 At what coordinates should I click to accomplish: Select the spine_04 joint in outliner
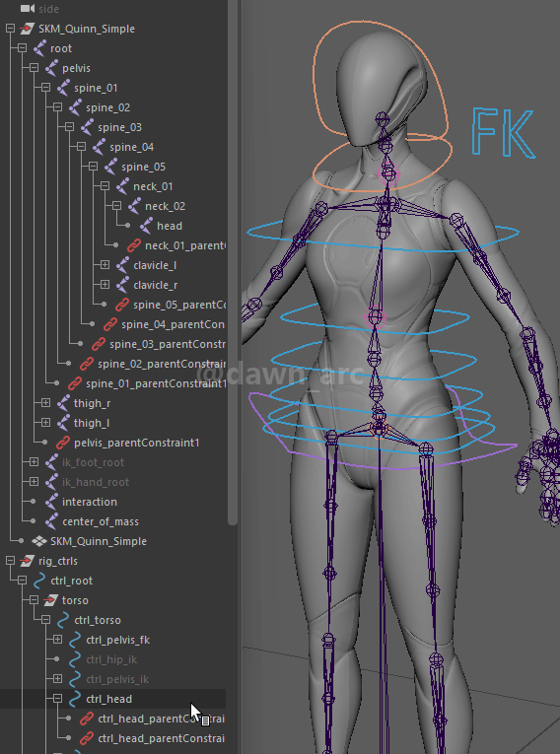click(131, 147)
